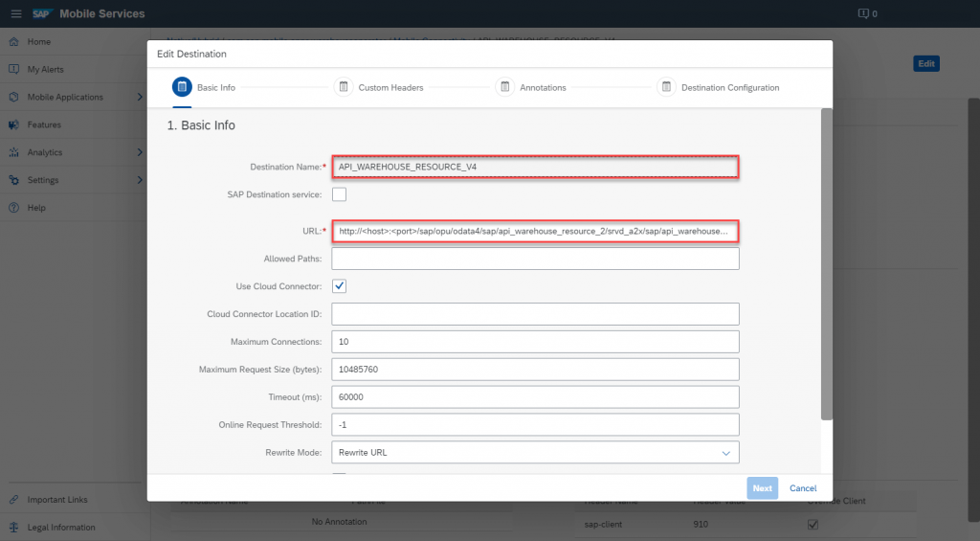Click the Annotations step icon

505,87
